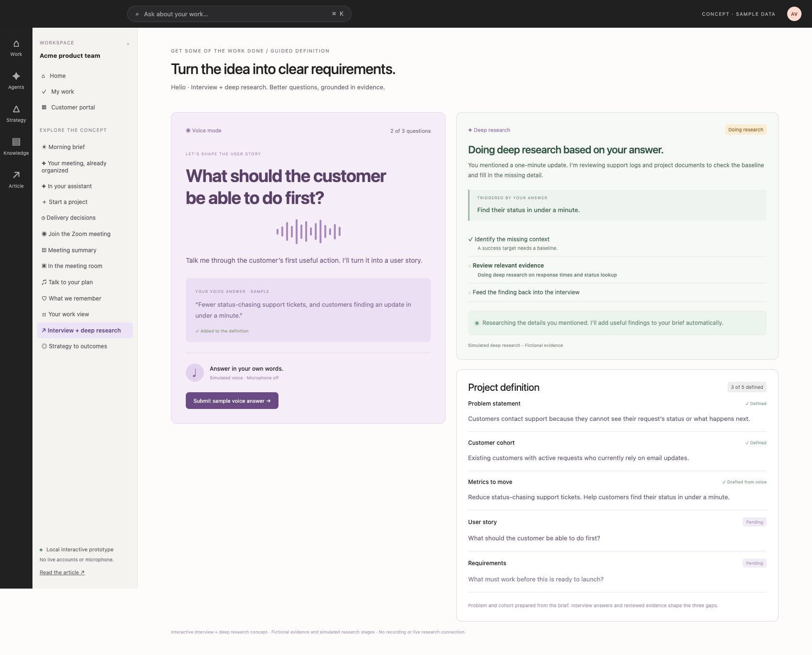The height and width of the screenshot is (655, 812).
Task: Click the Pending badge for User story
Action: click(x=755, y=522)
